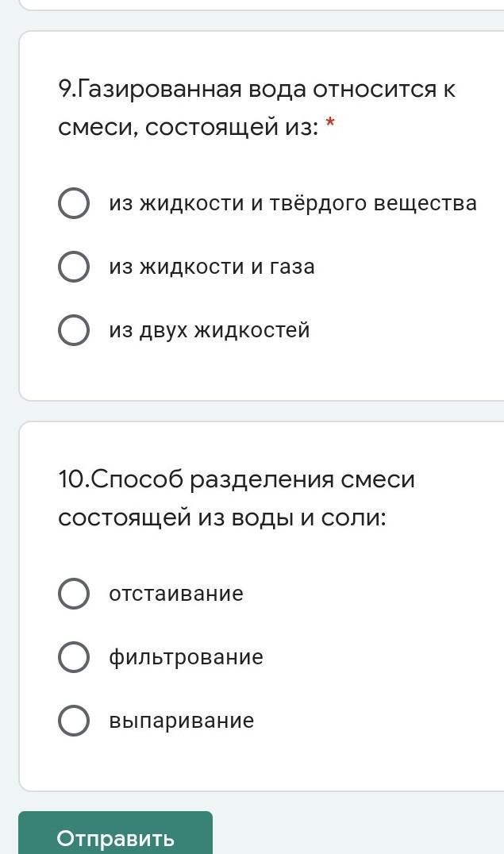
Task: Mark the "из двух жидкостей" radio button
Action: 74,330
